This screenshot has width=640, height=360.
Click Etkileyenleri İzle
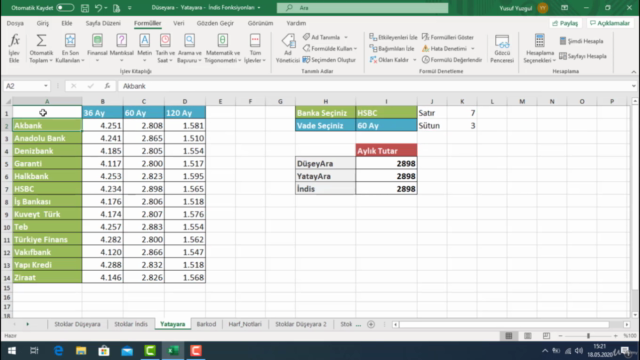click(x=393, y=37)
